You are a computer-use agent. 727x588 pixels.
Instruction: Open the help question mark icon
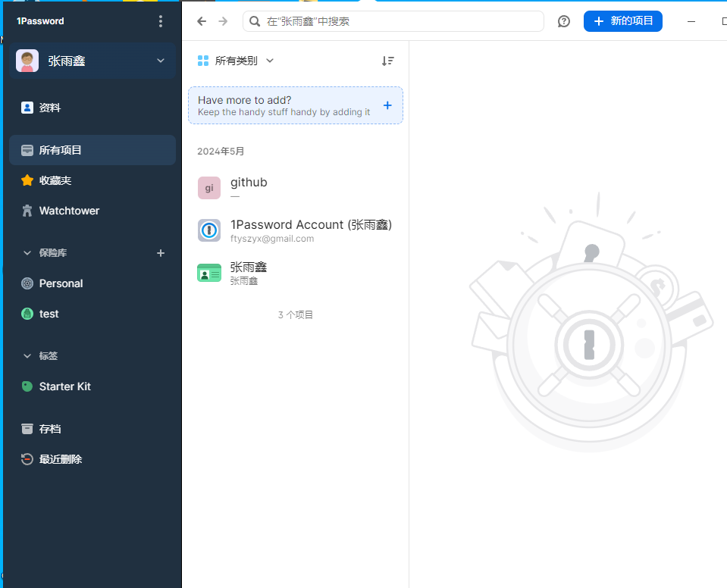(x=564, y=21)
